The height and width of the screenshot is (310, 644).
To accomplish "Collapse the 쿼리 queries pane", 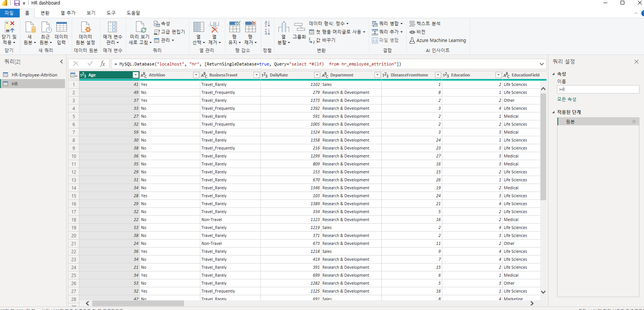I will coord(62,61).
